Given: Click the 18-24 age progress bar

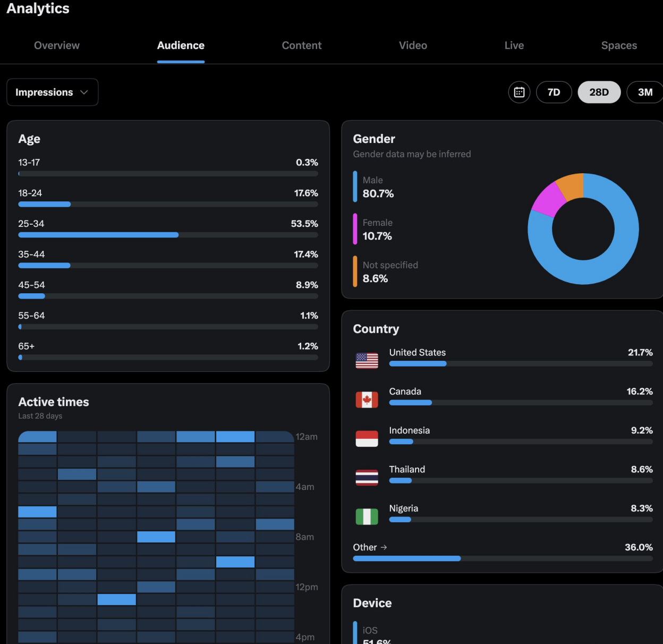Looking at the screenshot, I should (168, 204).
